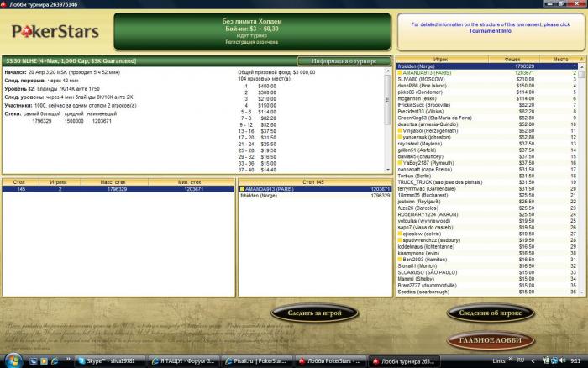This screenshot has height=368, width=588.
Task: Click the Show Desktop quick launch icon
Action: coord(34,361)
